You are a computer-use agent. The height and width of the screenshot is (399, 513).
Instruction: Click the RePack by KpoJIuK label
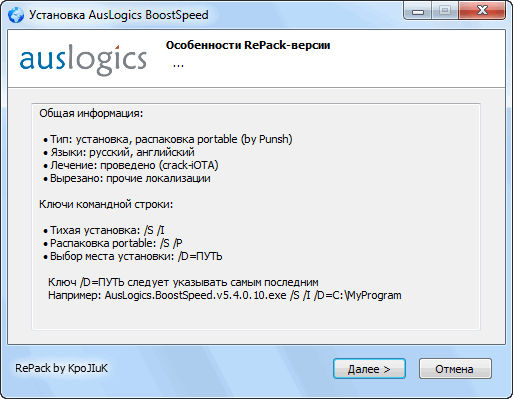pos(61,368)
